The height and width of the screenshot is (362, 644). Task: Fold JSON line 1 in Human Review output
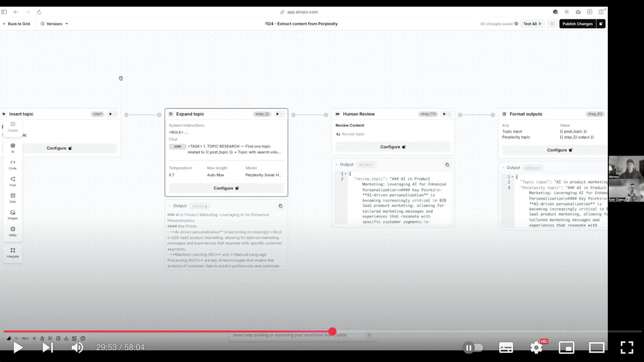tap(346, 174)
